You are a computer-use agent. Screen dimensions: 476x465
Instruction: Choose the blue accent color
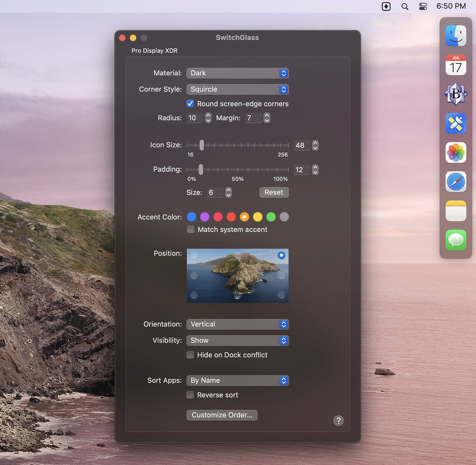(191, 217)
